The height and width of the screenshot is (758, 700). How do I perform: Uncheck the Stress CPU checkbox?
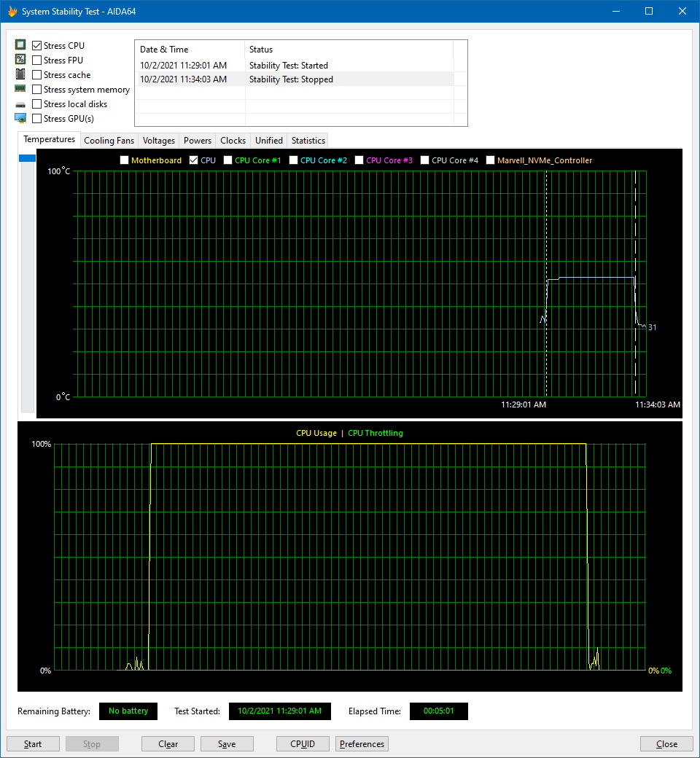pyautogui.click(x=37, y=46)
